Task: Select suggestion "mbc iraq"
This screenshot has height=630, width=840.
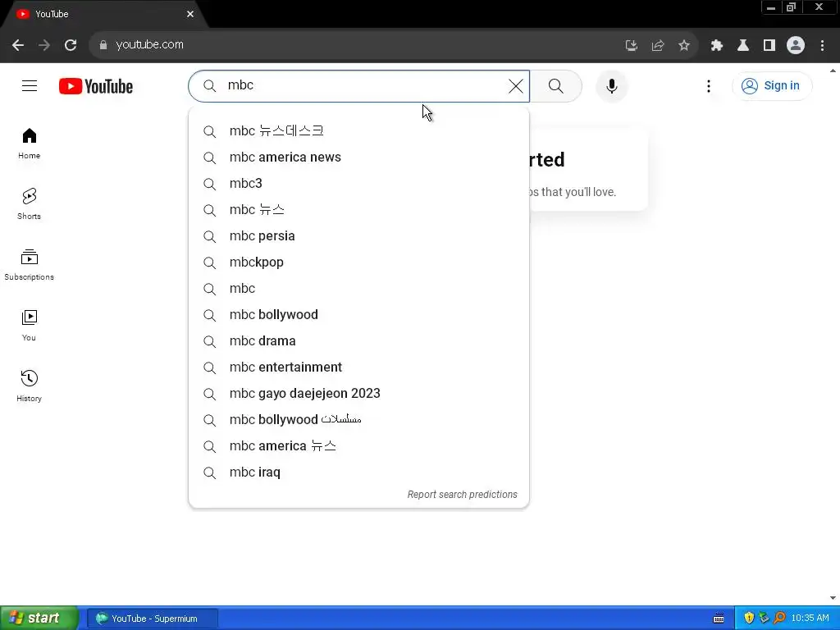Action: tap(359, 472)
